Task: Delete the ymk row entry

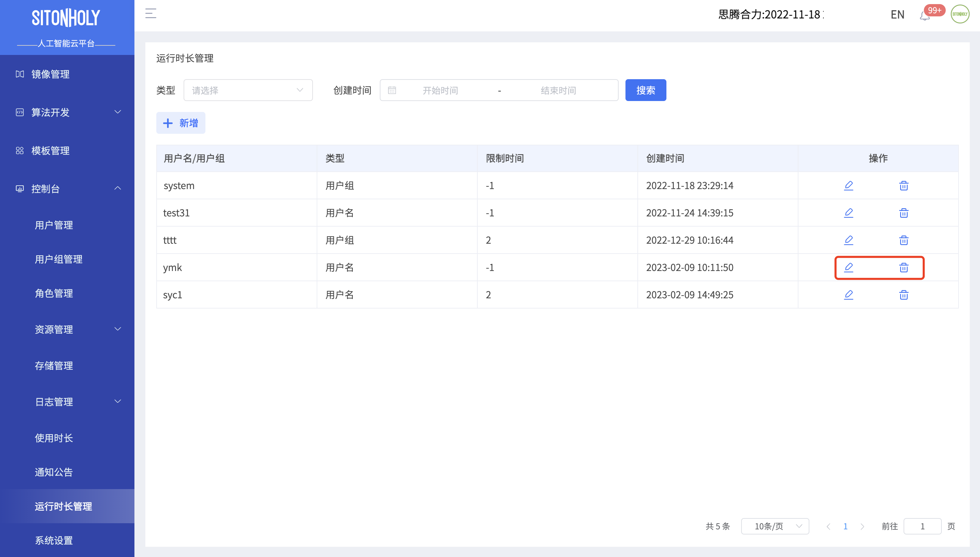Action: point(904,267)
